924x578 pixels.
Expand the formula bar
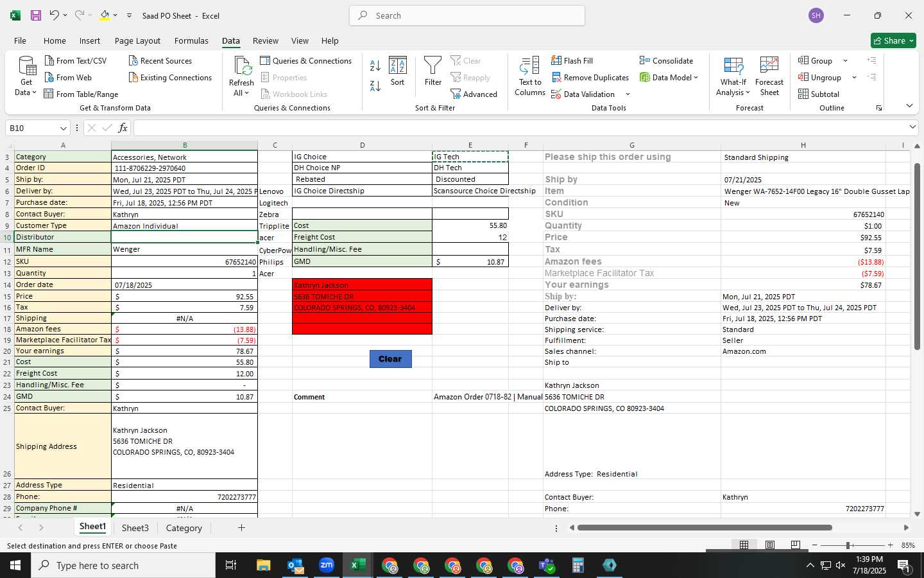click(912, 127)
